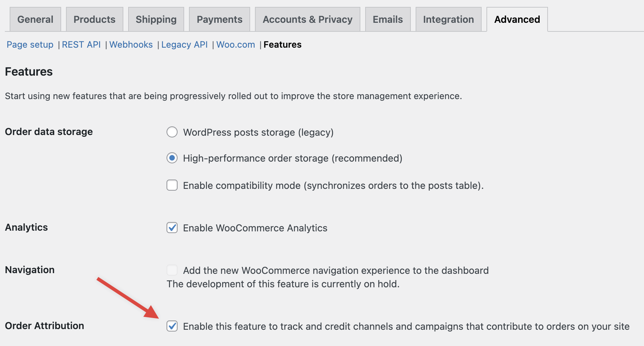Open the Products settings tab
Viewport: 644px width, 346px height.
94,19
